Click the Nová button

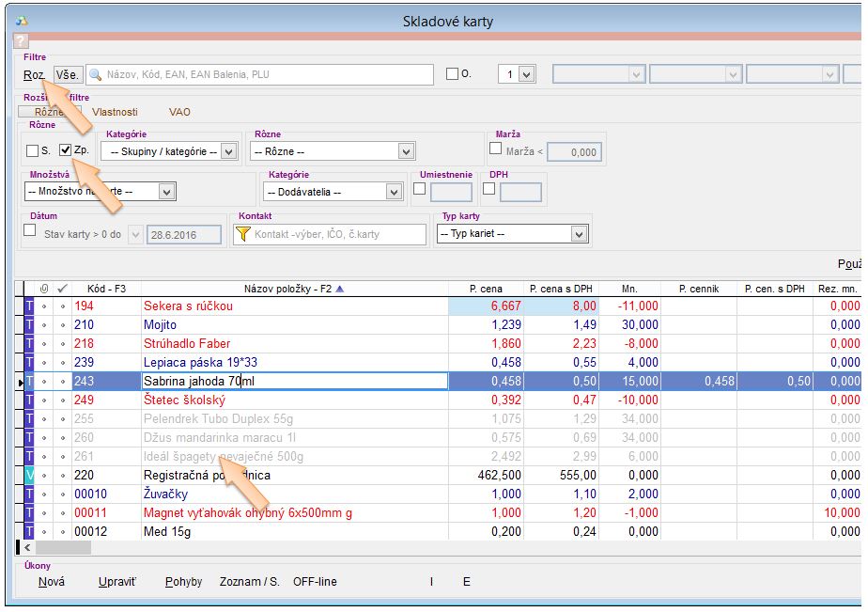(52, 582)
